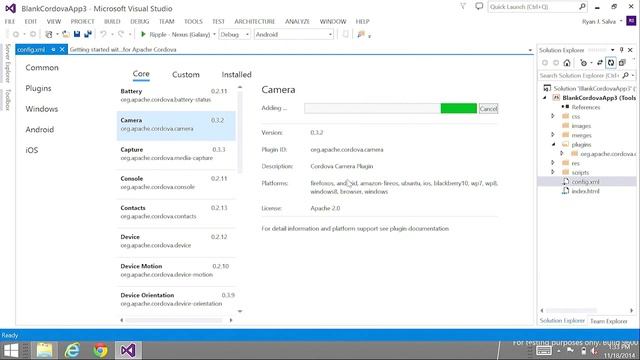Click the Visual Studio taskbar icon
The image size is (640, 360).
click(128, 350)
